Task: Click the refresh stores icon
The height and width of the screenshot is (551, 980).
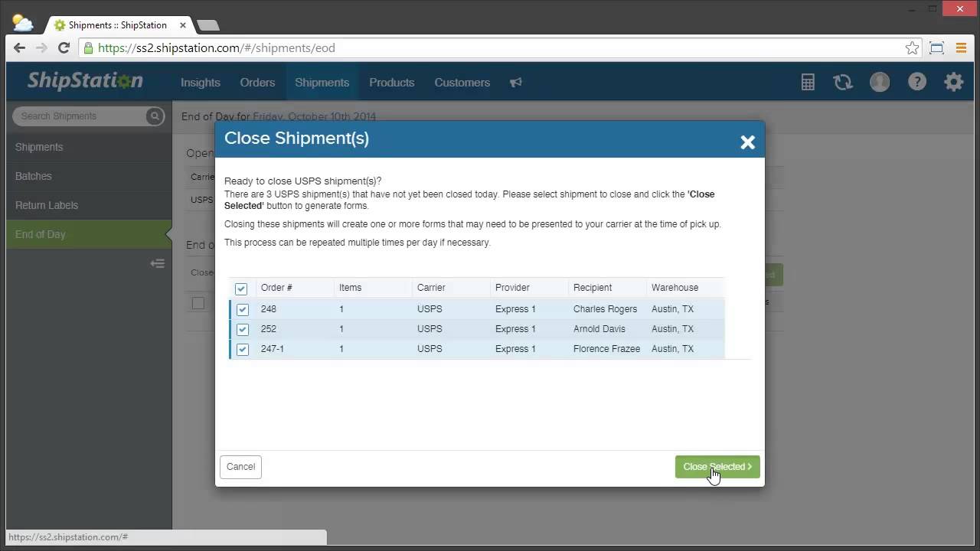Action: click(843, 83)
